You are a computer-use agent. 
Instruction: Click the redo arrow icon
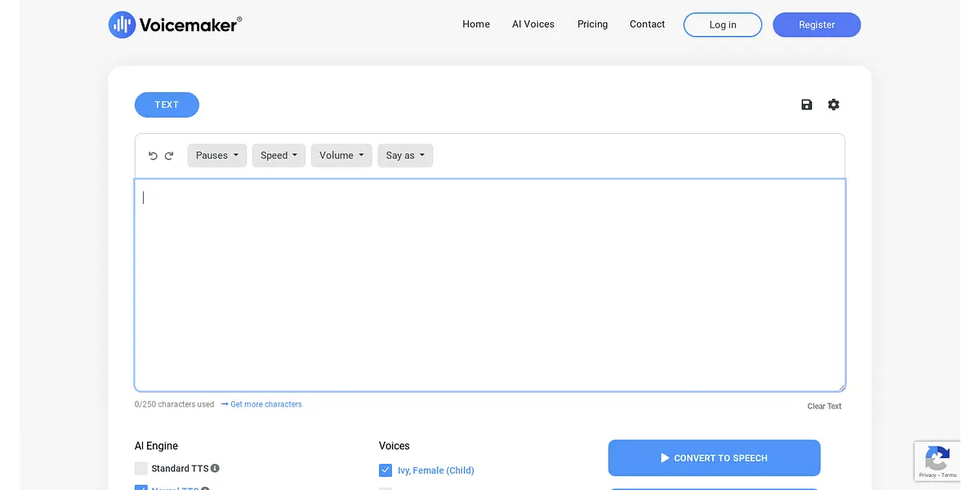pyautogui.click(x=169, y=156)
